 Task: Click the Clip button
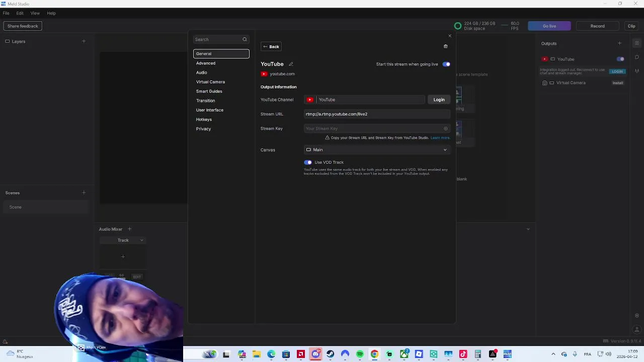pos(631,26)
